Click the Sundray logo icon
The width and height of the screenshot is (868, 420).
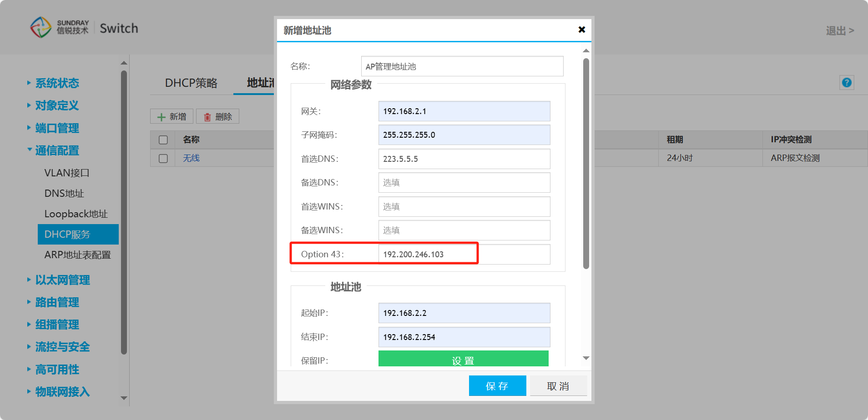point(40,27)
